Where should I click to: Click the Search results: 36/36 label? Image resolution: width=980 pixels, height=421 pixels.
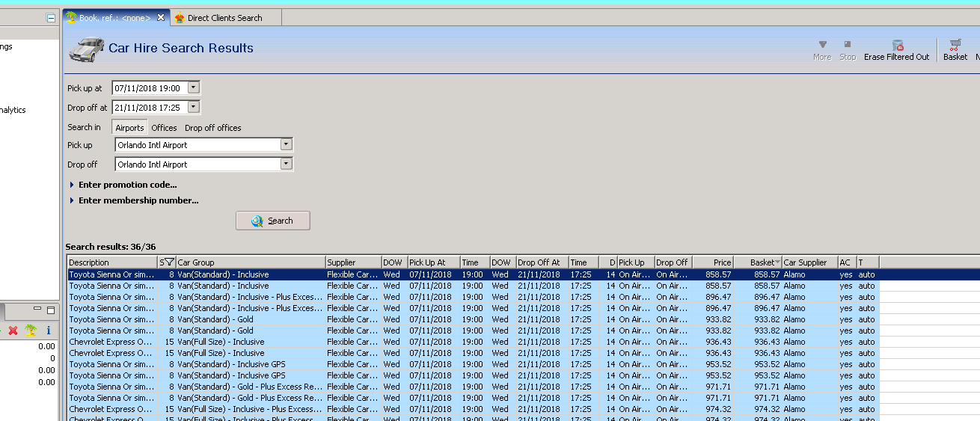click(111, 247)
